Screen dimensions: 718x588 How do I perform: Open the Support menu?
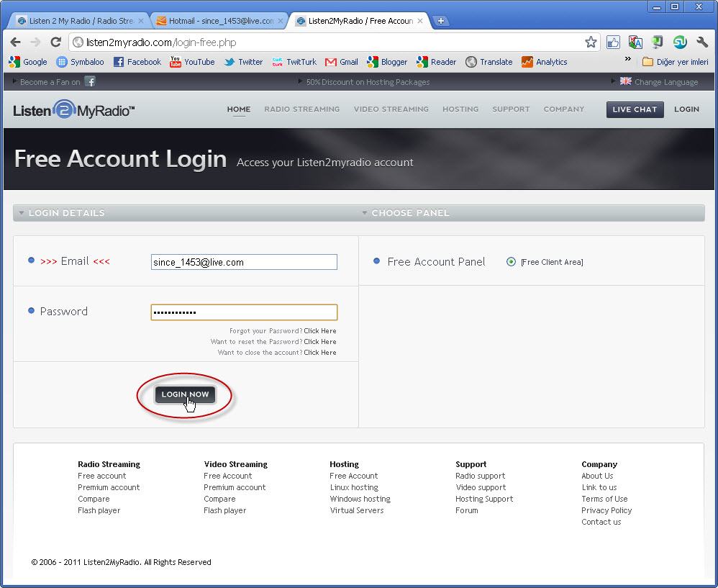(x=511, y=109)
